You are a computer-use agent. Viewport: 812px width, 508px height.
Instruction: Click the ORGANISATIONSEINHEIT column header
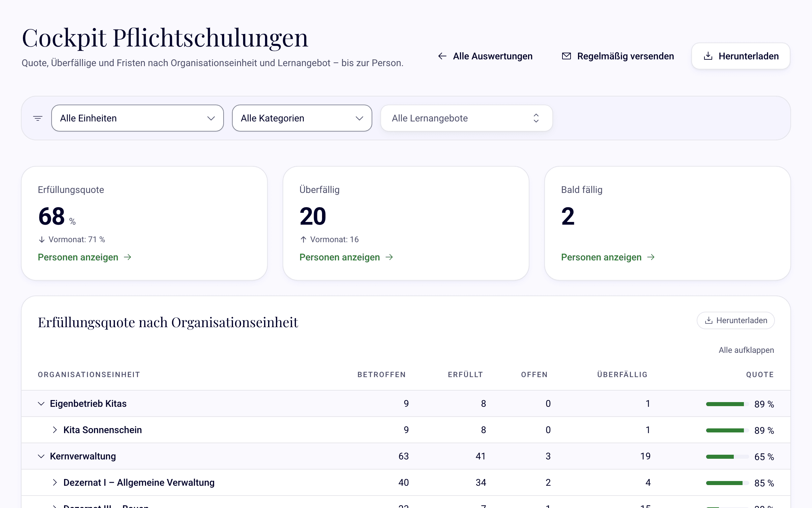pos(89,375)
